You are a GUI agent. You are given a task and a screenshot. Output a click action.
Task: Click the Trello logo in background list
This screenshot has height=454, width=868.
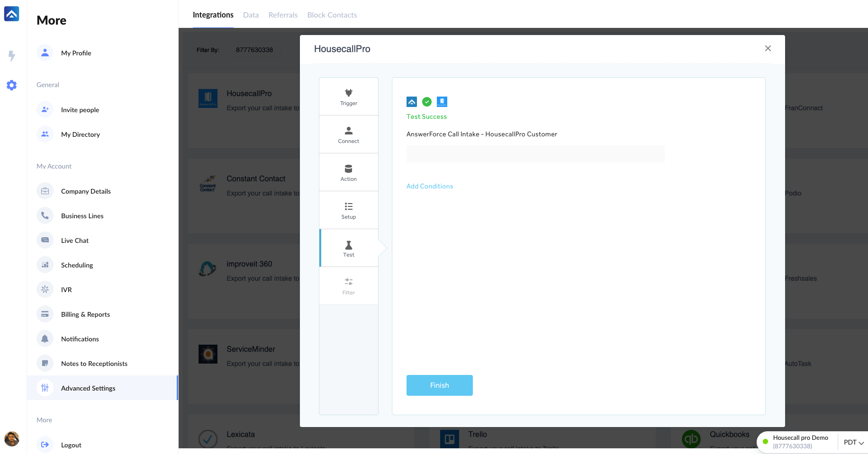pyautogui.click(x=450, y=439)
